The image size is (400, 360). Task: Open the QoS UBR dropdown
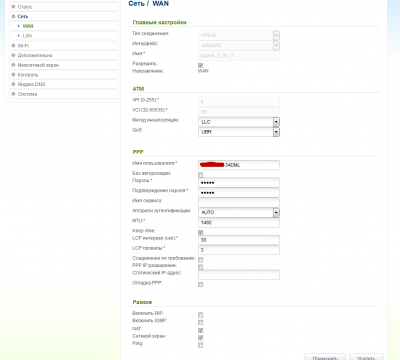pyautogui.click(x=239, y=132)
